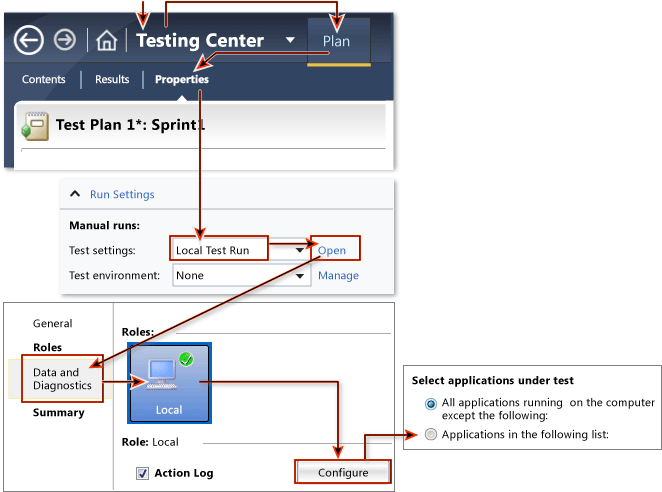Switch to the Plan tab
Viewport: 662px width, 492px height.
[x=339, y=41]
